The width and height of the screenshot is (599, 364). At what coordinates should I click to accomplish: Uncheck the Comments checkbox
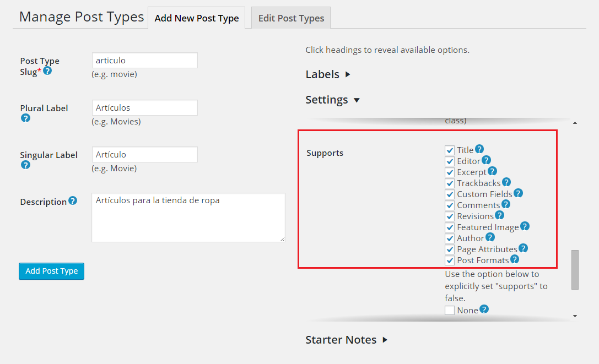click(x=450, y=205)
